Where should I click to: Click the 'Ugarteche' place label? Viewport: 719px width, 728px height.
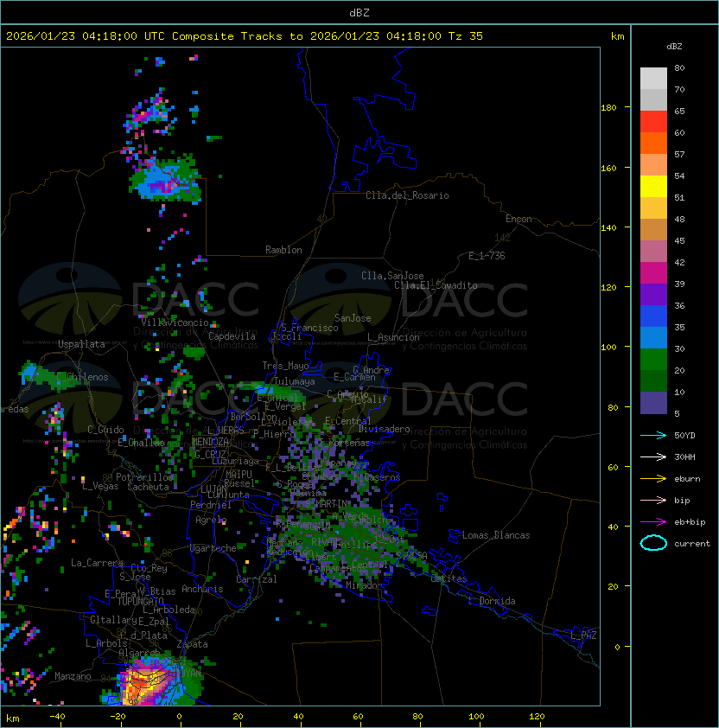[213, 549]
